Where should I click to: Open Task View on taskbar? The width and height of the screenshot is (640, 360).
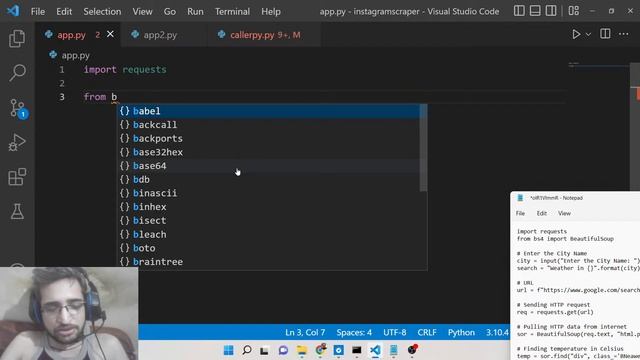264,350
